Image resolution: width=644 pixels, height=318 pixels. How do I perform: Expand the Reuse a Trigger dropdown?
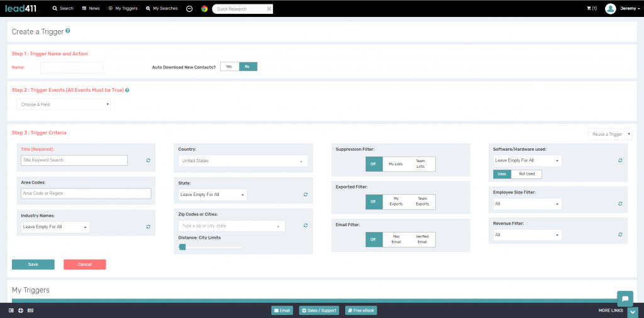[609, 134]
